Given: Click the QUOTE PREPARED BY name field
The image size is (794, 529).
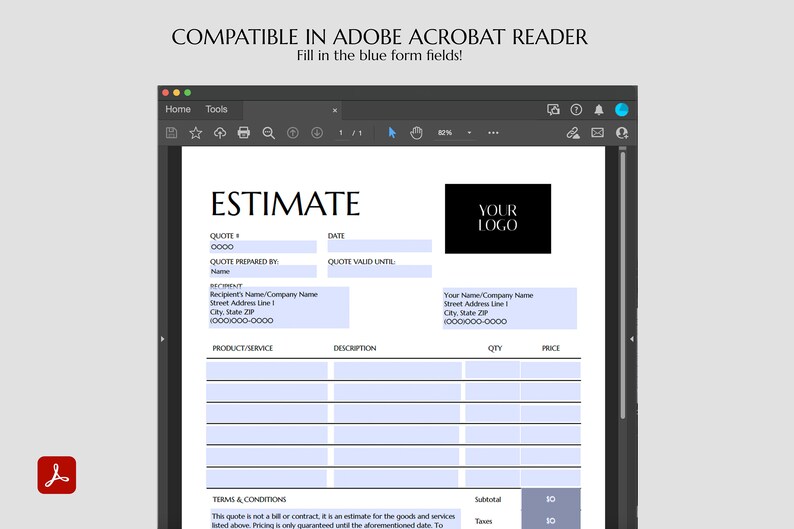Looking at the screenshot, I should click(263, 271).
